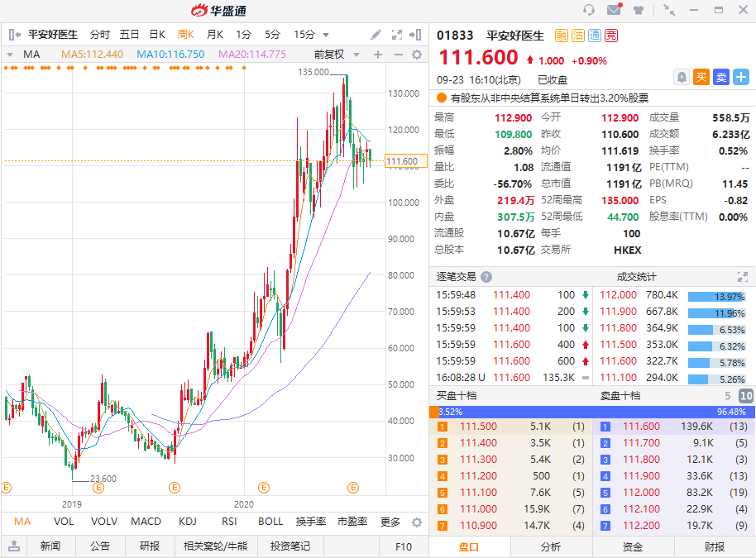Screen dimensions: 756x558
Task: Switch to 分时 chart
Action: coord(100,35)
